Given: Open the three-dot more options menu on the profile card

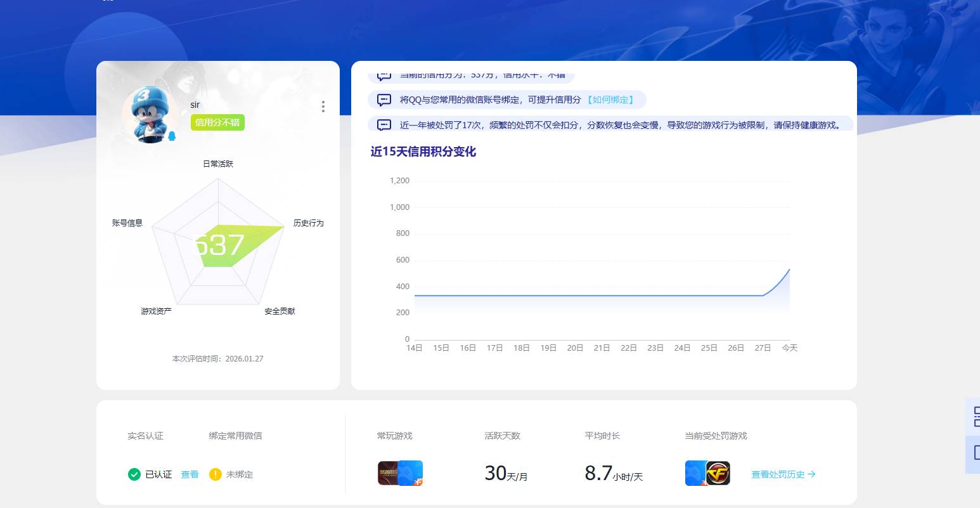Looking at the screenshot, I should tap(323, 107).
